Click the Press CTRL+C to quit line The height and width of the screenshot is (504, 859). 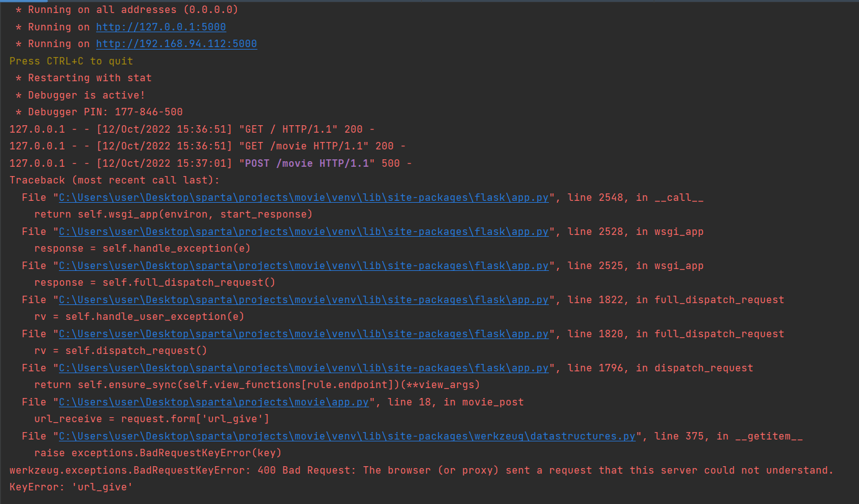pyautogui.click(x=71, y=61)
